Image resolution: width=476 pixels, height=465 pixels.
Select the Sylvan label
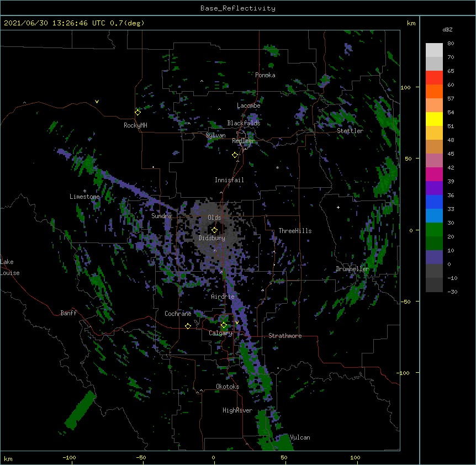click(x=215, y=135)
